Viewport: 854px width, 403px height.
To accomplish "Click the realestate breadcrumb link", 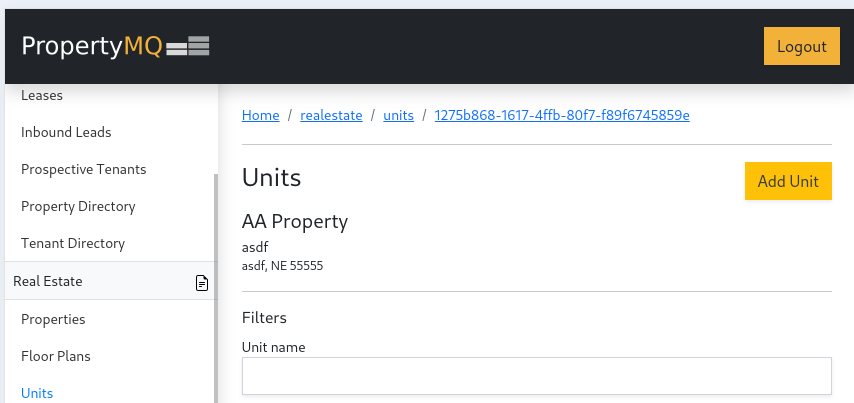I will pos(331,115).
